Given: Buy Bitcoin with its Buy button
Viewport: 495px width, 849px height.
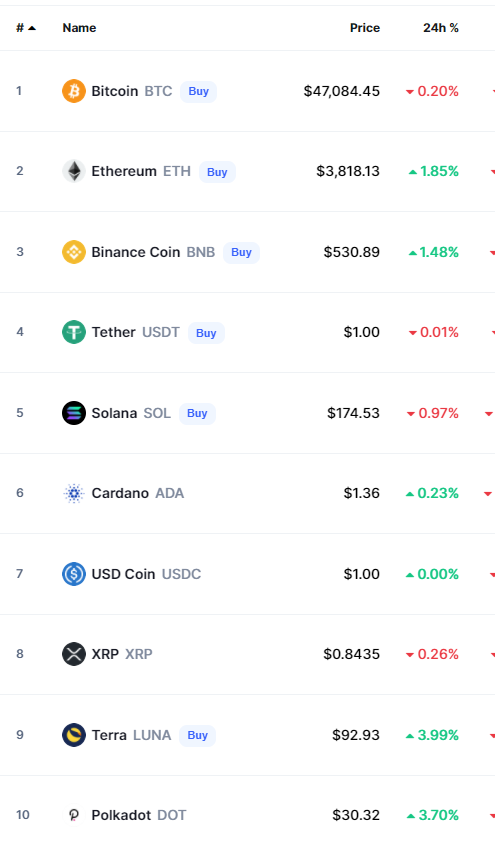Looking at the screenshot, I should pyautogui.click(x=198, y=92).
